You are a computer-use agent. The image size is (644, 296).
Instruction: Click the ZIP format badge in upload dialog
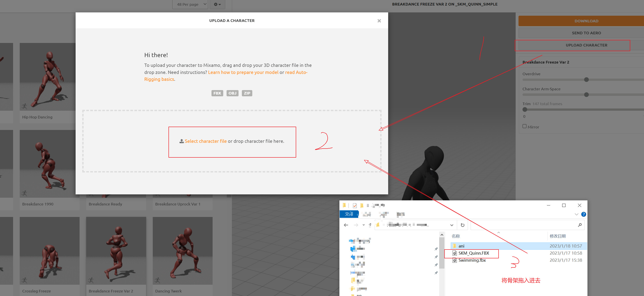247,93
